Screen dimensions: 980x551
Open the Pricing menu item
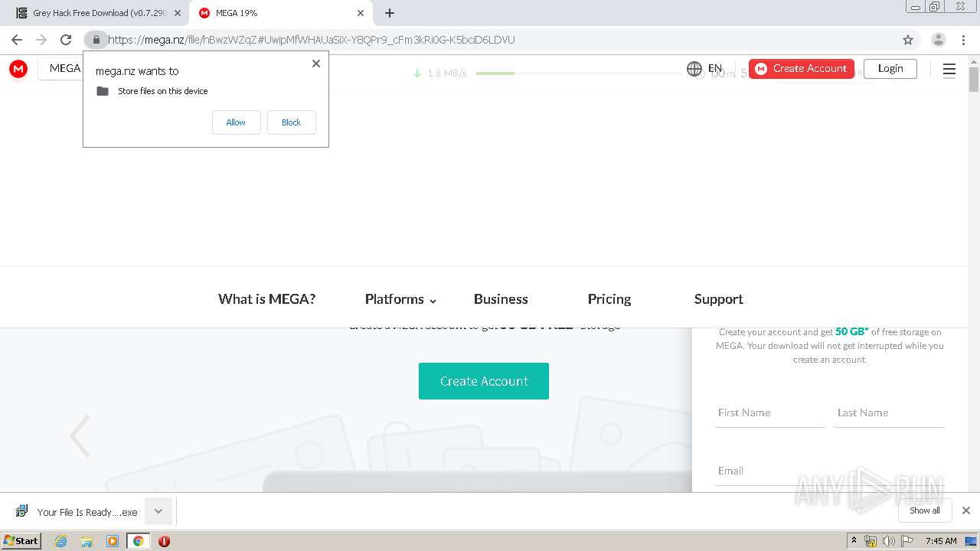(609, 299)
